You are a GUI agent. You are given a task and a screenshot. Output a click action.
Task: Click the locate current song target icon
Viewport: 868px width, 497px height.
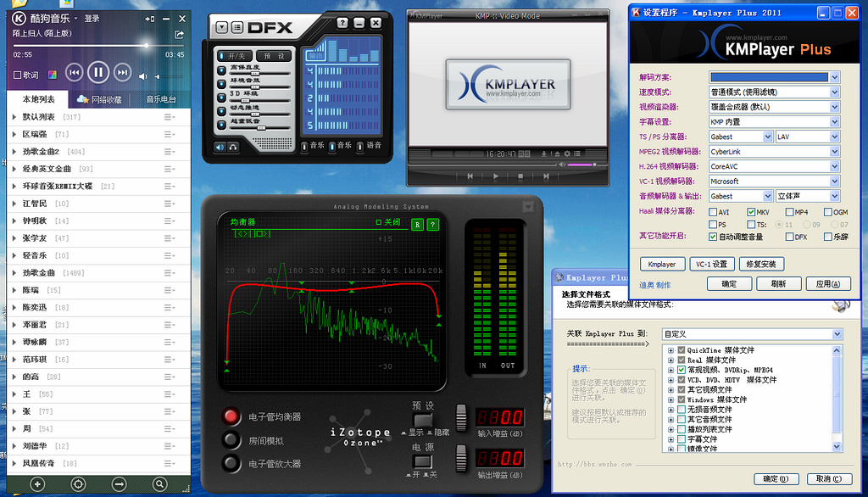pyautogui.click(x=78, y=483)
